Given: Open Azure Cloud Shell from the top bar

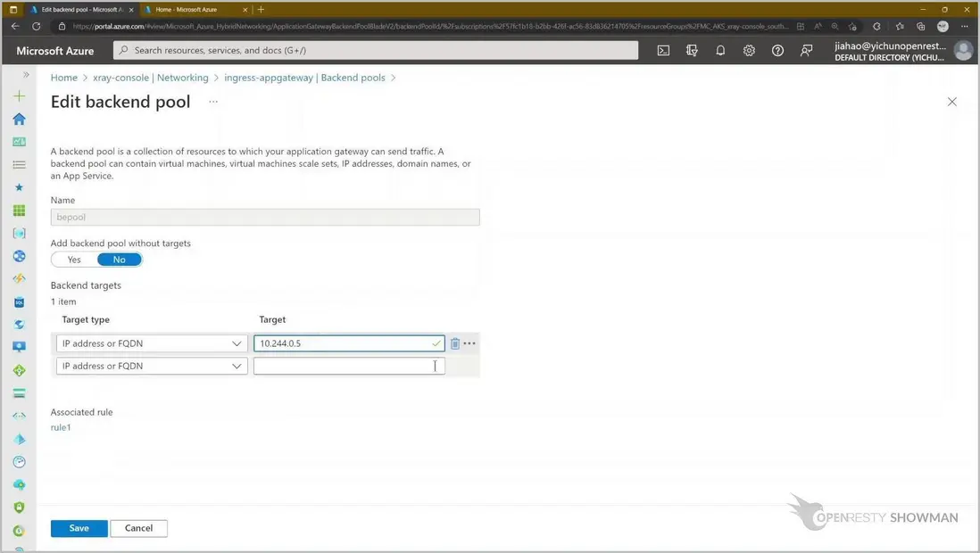Looking at the screenshot, I should [x=663, y=51].
